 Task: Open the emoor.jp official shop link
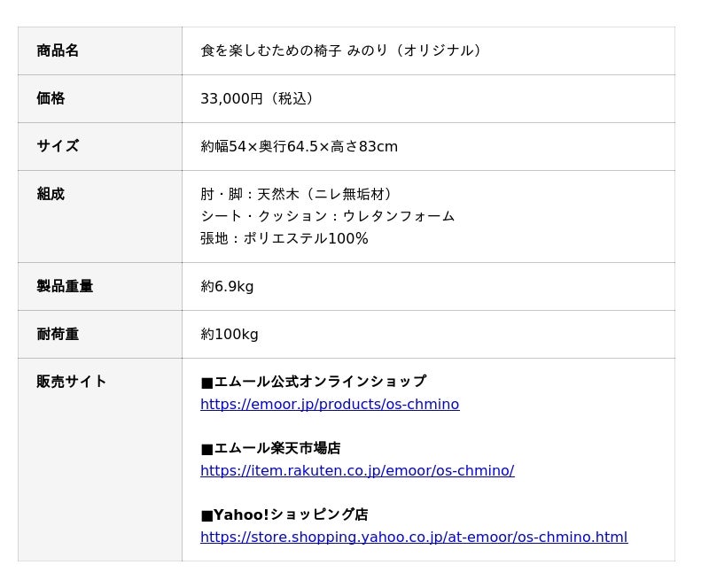tap(330, 405)
